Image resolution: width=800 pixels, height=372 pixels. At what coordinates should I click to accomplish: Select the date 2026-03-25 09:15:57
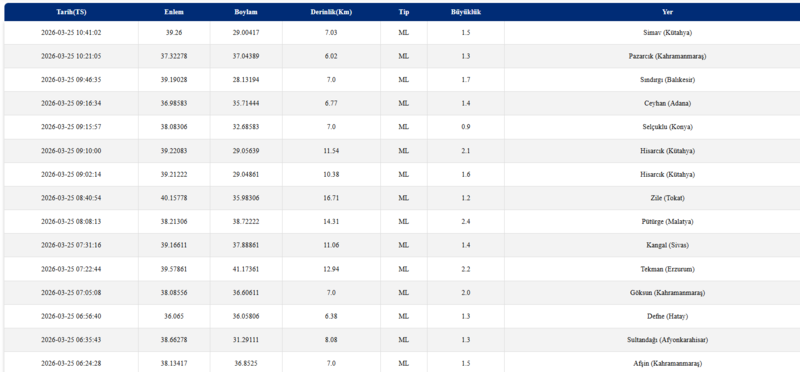[71, 127]
